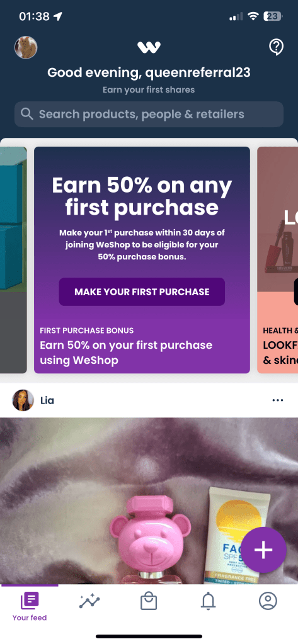Open Lia's post three-dot options menu

278,400
